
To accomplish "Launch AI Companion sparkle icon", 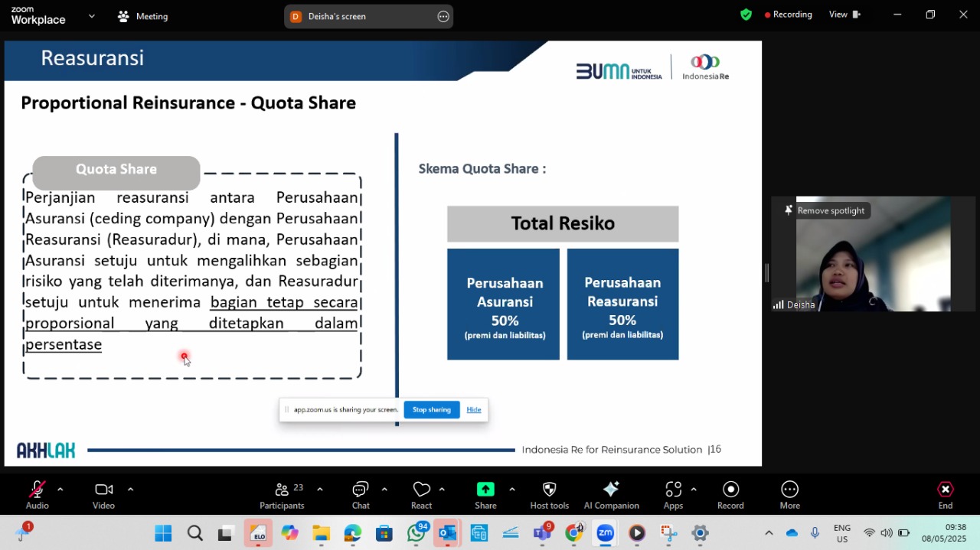I will click(611, 489).
